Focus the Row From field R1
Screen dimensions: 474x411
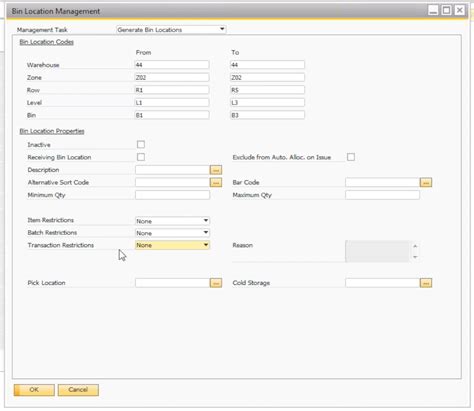[172, 90]
